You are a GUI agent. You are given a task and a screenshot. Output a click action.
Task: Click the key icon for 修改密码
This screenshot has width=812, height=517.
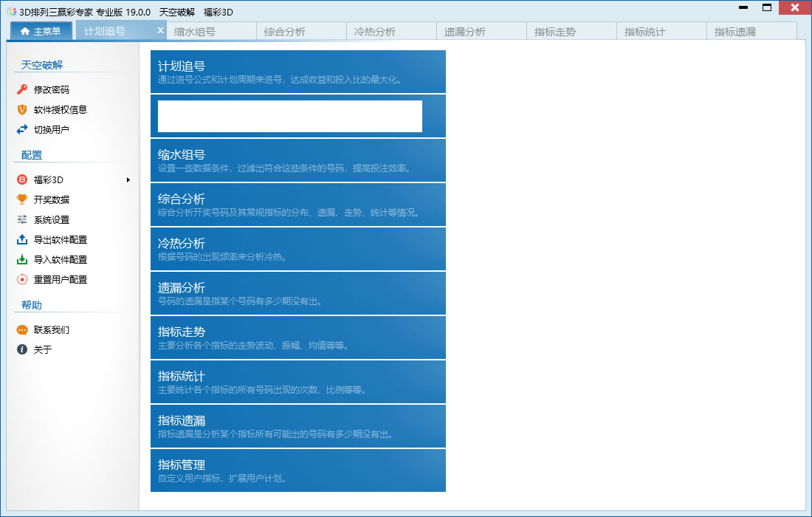click(x=21, y=89)
